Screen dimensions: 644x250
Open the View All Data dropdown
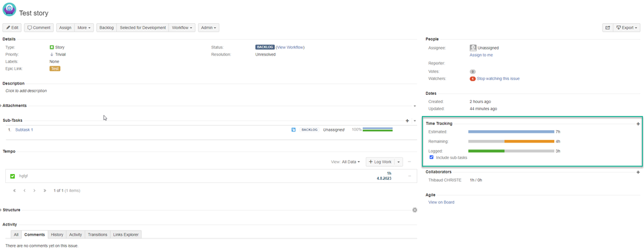click(346, 162)
